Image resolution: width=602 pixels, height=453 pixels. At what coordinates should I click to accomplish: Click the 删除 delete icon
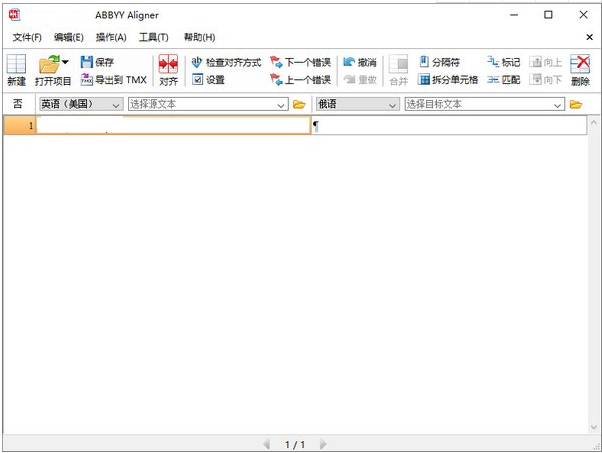[x=580, y=64]
